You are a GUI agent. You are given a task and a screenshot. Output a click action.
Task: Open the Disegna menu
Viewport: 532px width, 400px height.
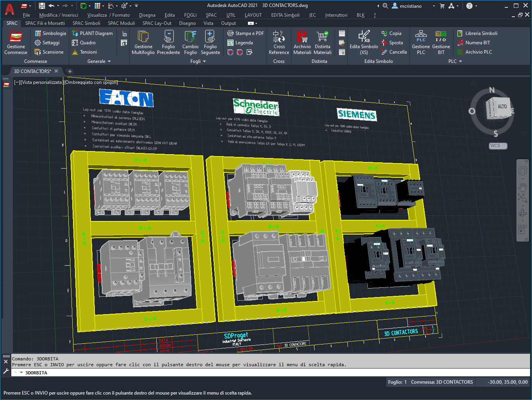pos(147,15)
